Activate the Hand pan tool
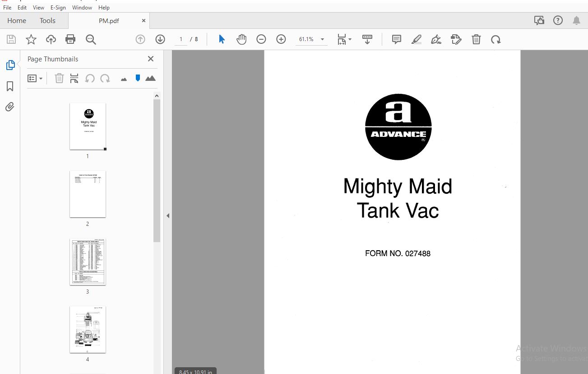 click(x=241, y=39)
